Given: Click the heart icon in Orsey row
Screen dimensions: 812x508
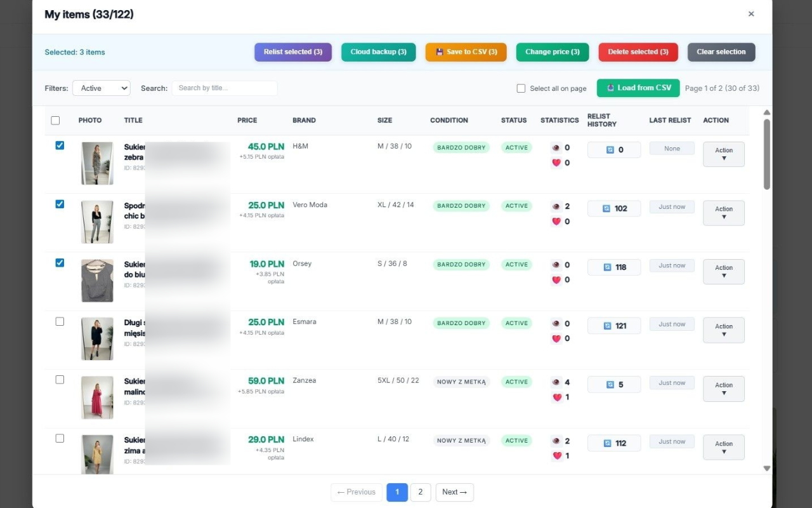Looking at the screenshot, I should point(556,280).
